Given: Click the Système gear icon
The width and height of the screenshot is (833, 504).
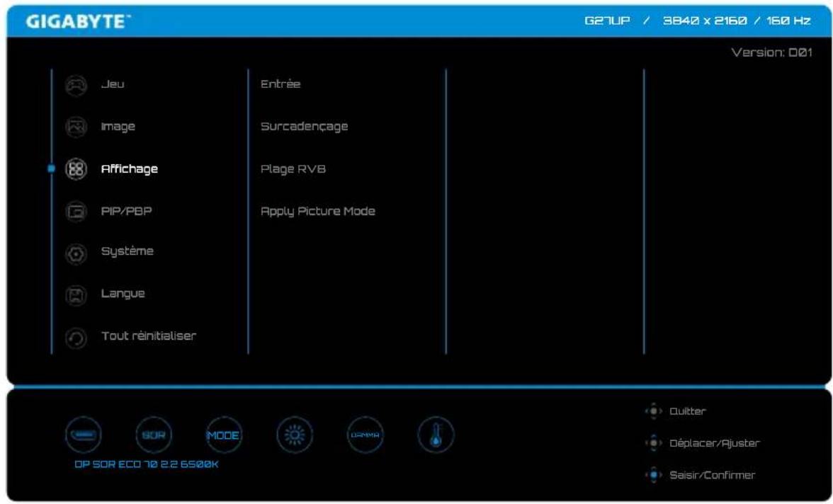Looking at the screenshot, I should (x=76, y=254).
